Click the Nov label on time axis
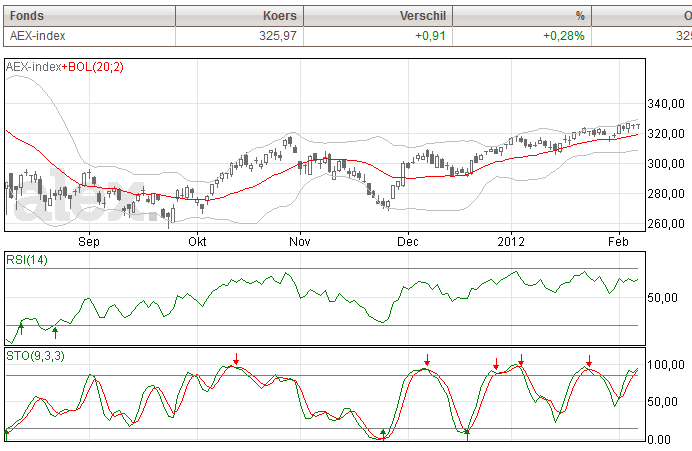Screen dimensions: 692x451 click(x=300, y=242)
